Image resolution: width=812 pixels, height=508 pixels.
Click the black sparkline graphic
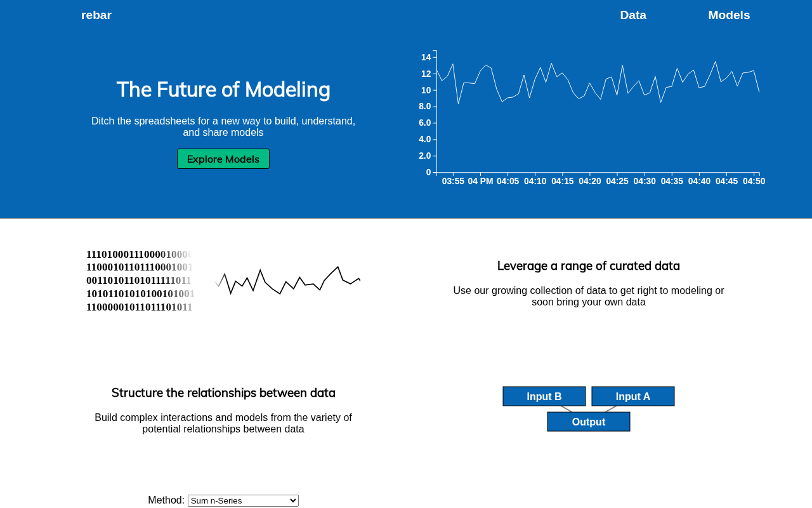point(287,281)
